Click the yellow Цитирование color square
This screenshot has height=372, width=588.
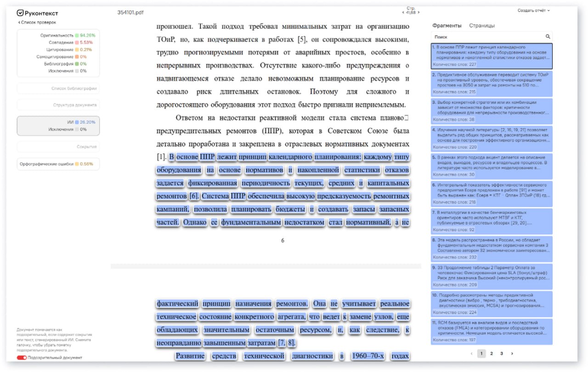coord(77,50)
